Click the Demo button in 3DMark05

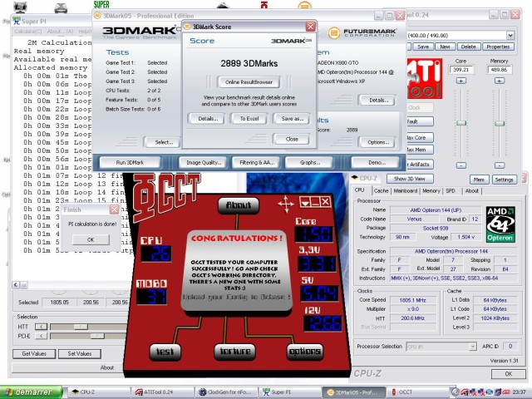(377, 163)
